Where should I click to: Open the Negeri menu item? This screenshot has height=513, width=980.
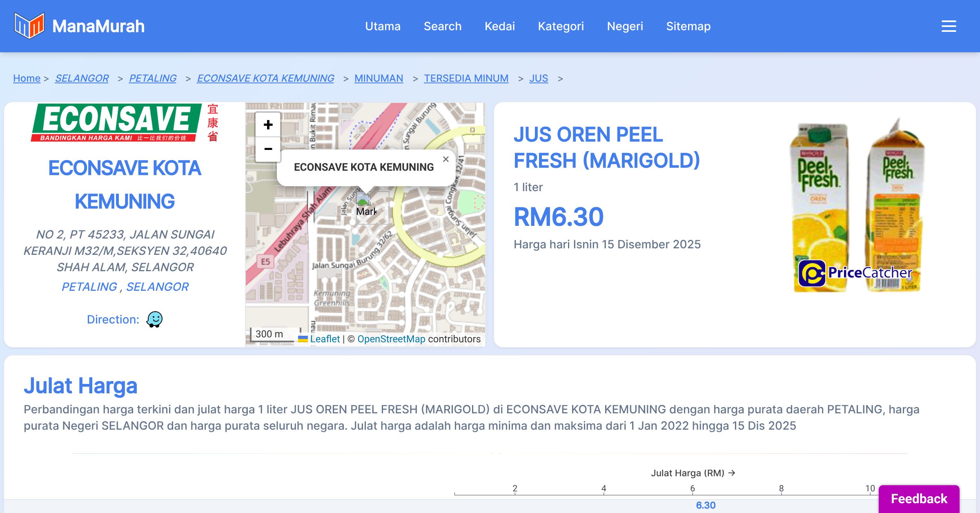(625, 26)
